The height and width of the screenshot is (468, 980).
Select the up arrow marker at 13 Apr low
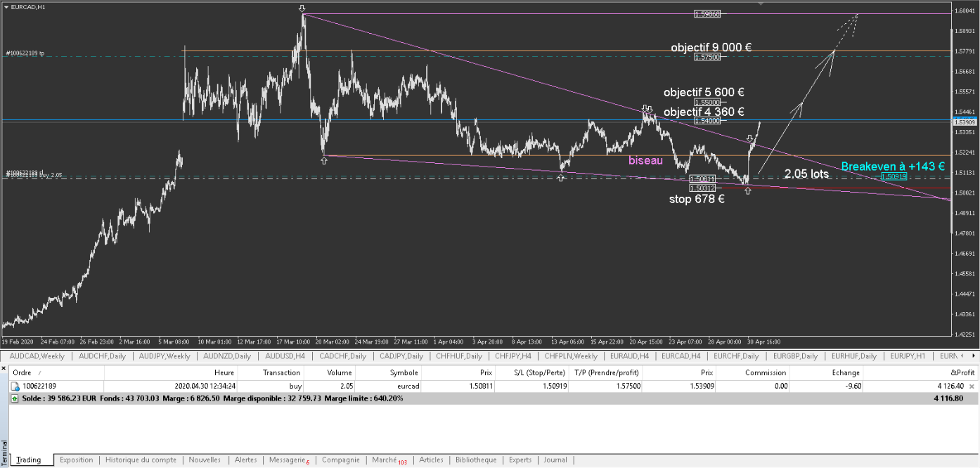[x=560, y=178]
